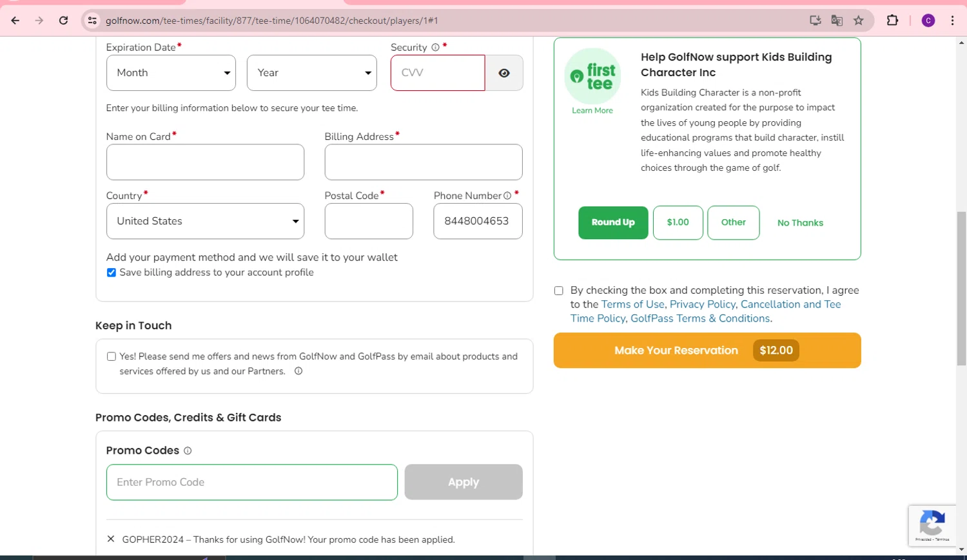Open the Country dropdown
The width and height of the screenshot is (967, 560).
[205, 221]
